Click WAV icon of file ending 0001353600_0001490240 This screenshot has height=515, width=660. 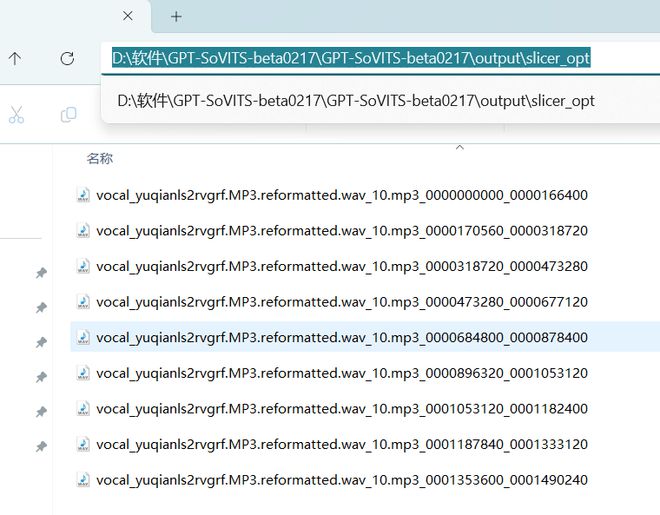coord(83,481)
